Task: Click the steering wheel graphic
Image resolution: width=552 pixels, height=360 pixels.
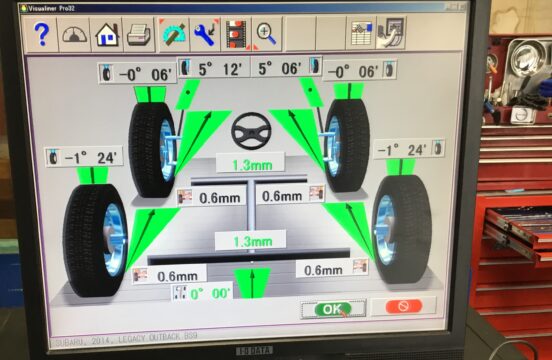Action: tap(251, 131)
